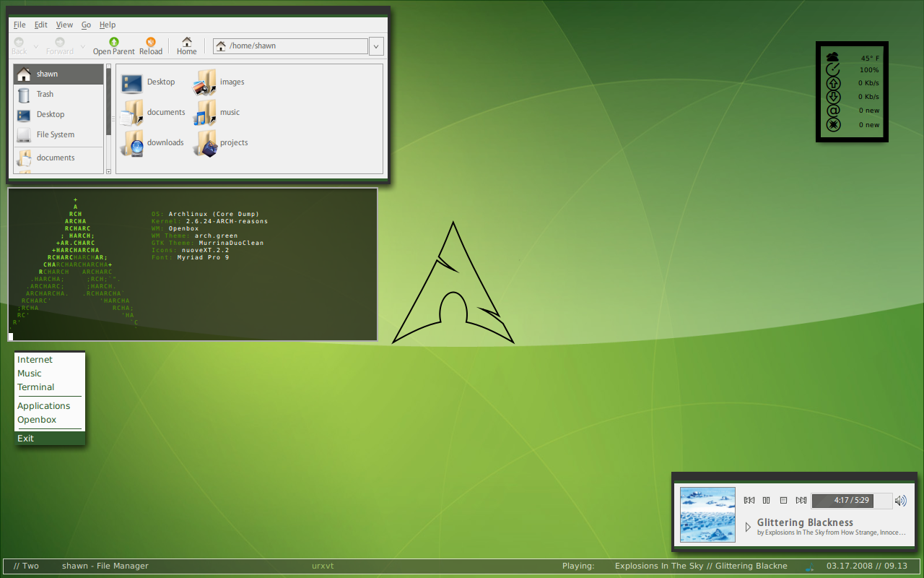924x578 pixels.
Task: Click the bottom feed icon in monitor
Action: pos(833,124)
